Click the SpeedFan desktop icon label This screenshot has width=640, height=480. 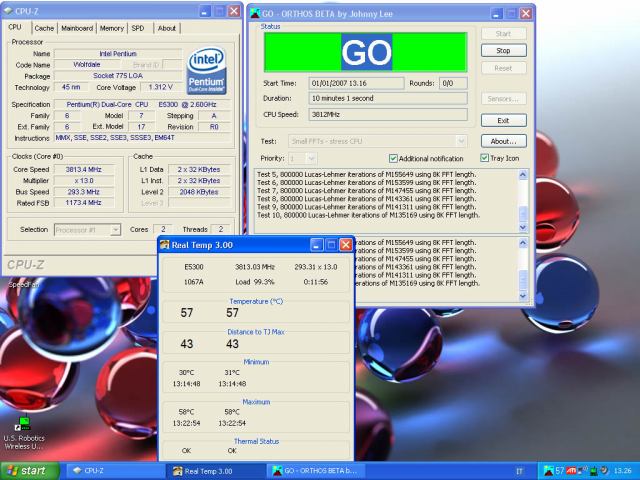(23, 284)
